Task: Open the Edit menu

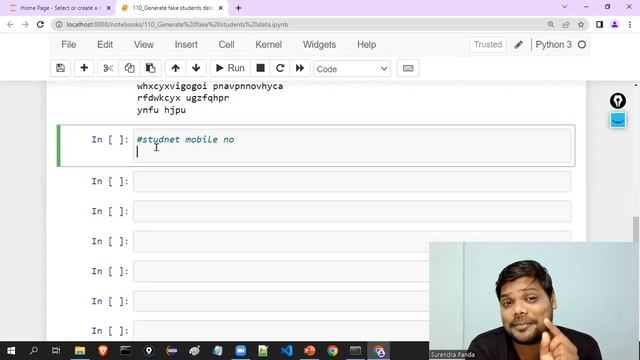Action: point(105,44)
